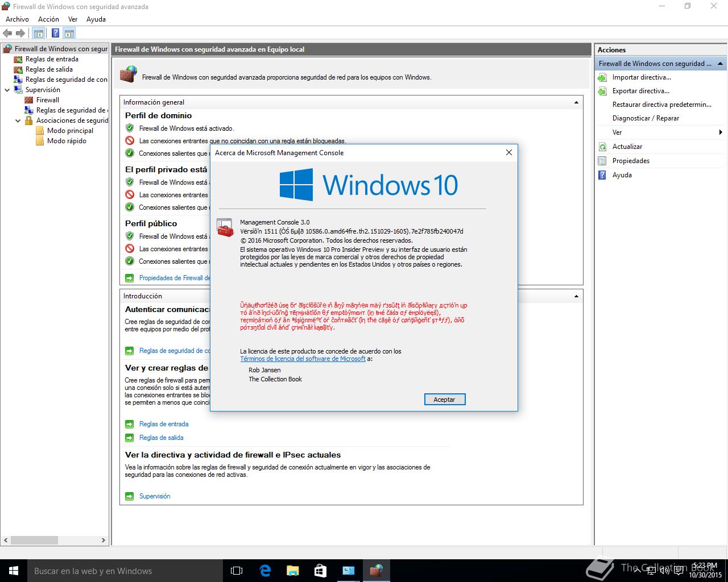Click the Perfil público heading
Screen dimensions: 728x582
[x=151, y=223]
